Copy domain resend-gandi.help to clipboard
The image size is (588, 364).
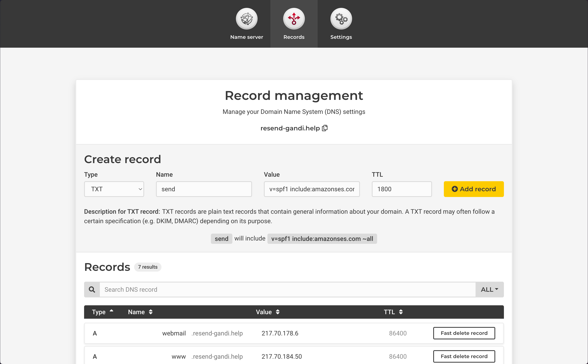(325, 128)
